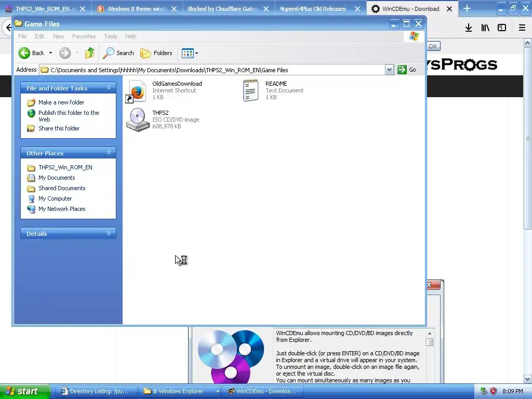Open the Help menu
532x399 pixels.
coord(130,36)
